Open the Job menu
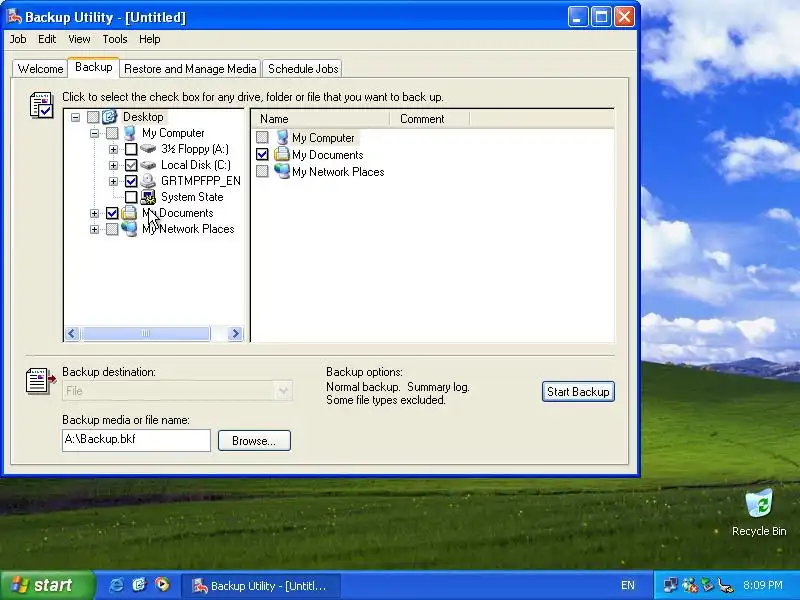 (18, 39)
